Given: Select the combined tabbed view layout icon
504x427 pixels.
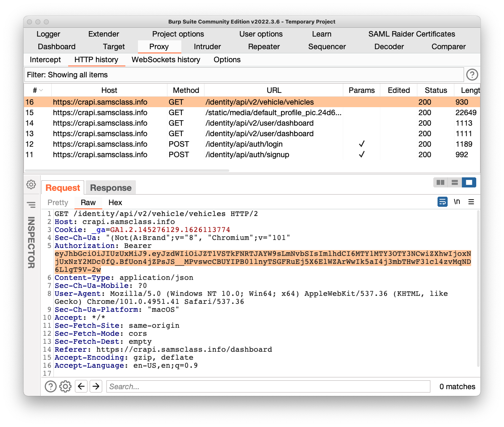Looking at the screenshot, I should point(469,182).
